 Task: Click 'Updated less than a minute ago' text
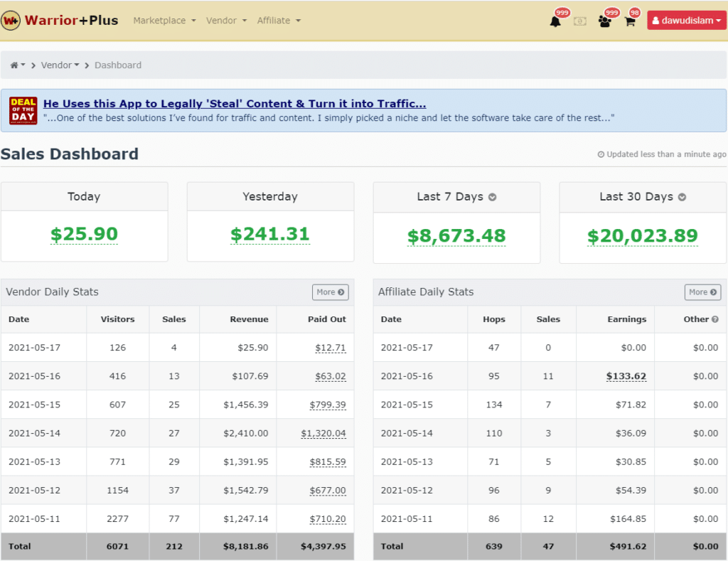click(666, 154)
